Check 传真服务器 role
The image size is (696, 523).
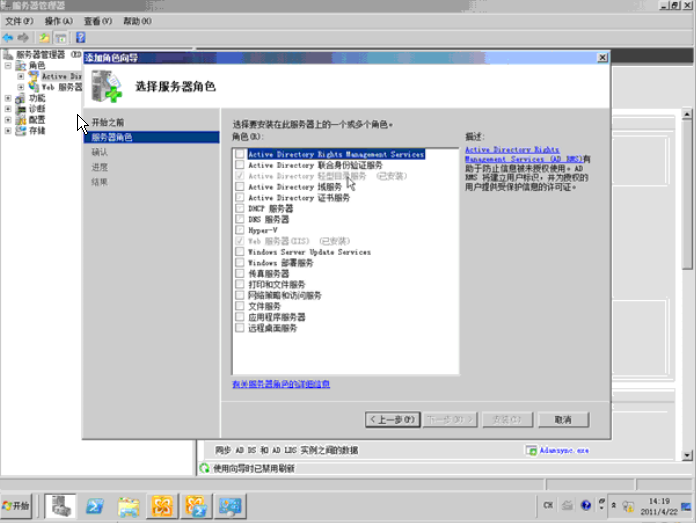240,273
